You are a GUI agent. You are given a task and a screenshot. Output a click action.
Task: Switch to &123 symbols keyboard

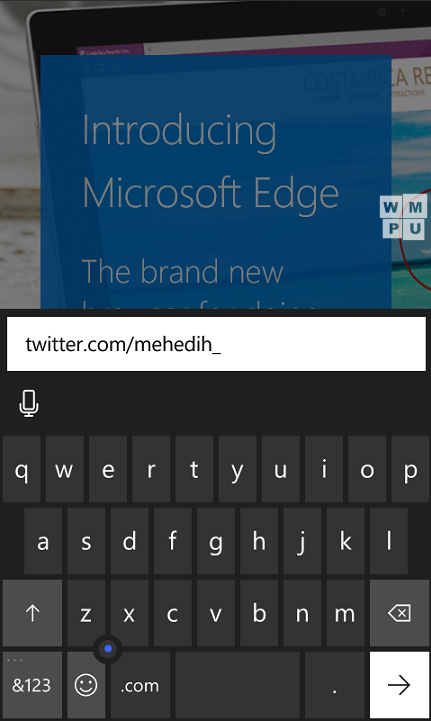pos(32,685)
